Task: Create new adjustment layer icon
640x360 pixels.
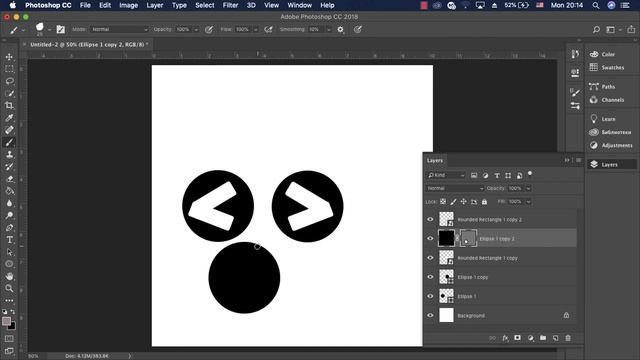Action: coord(530,338)
